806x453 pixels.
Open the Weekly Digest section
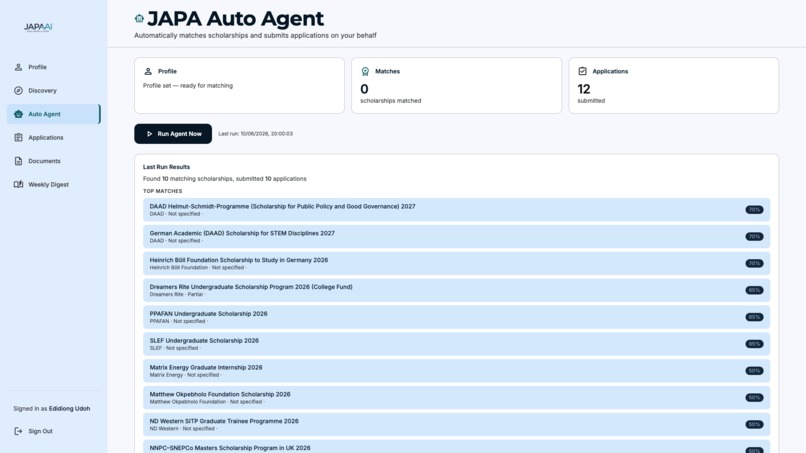point(53,184)
